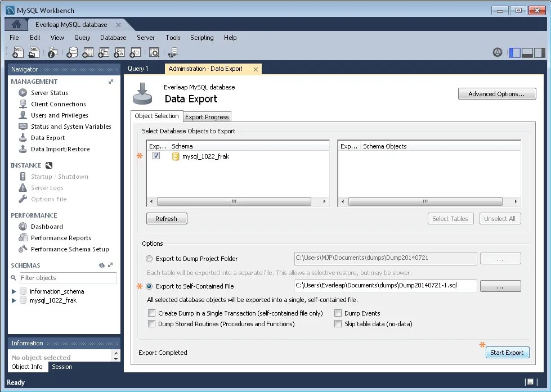Viewport: 551px width, 392px height.
Task: Browse for self-contained file path
Action: point(500,286)
